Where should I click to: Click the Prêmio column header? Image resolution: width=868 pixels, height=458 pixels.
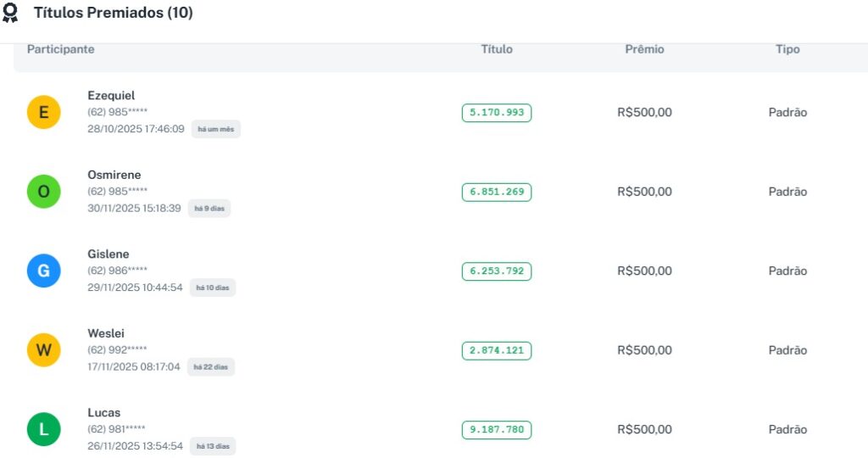[644, 49]
